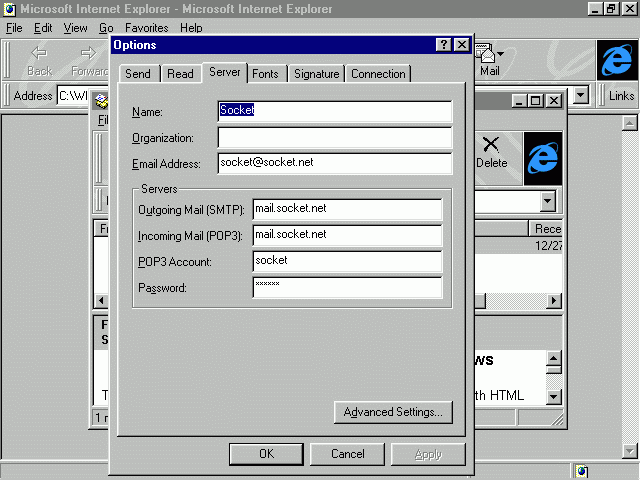Viewport: 640px width, 480px height.
Task: Open the Go menu
Action: tap(106, 28)
